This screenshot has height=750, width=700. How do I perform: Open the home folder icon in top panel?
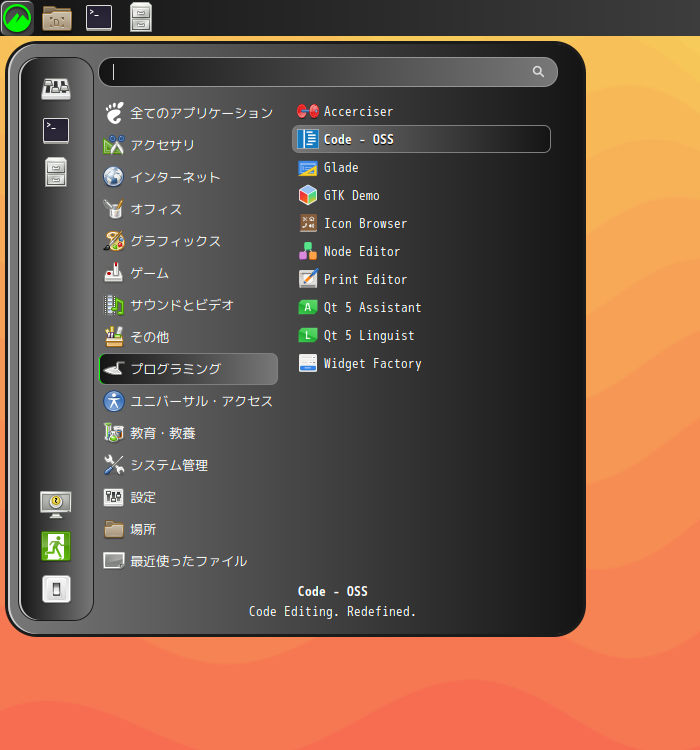(x=57, y=18)
